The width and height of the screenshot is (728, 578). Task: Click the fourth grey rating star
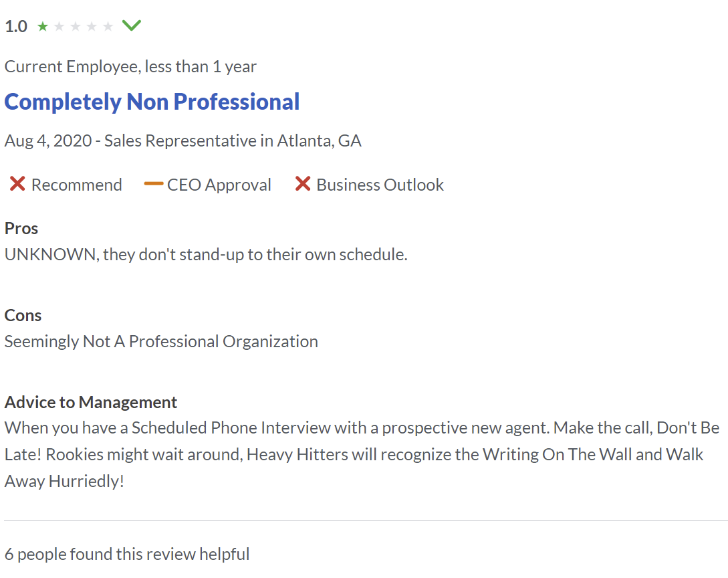pos(92,27)
